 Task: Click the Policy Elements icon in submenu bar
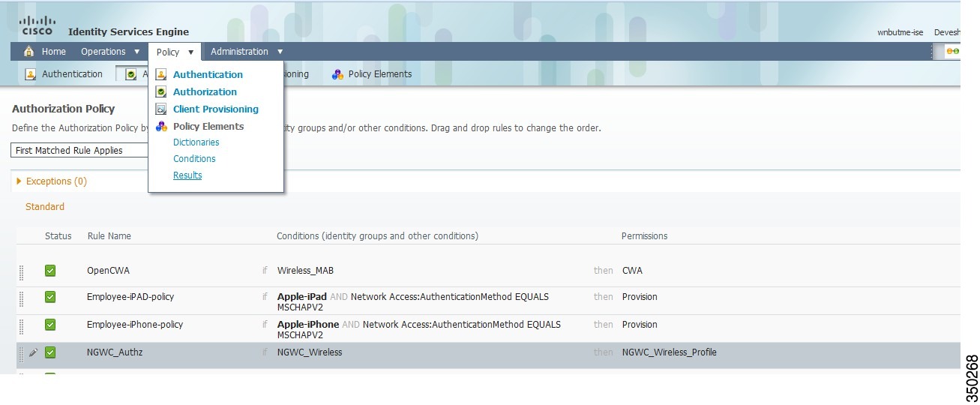[x=337, y=74]
